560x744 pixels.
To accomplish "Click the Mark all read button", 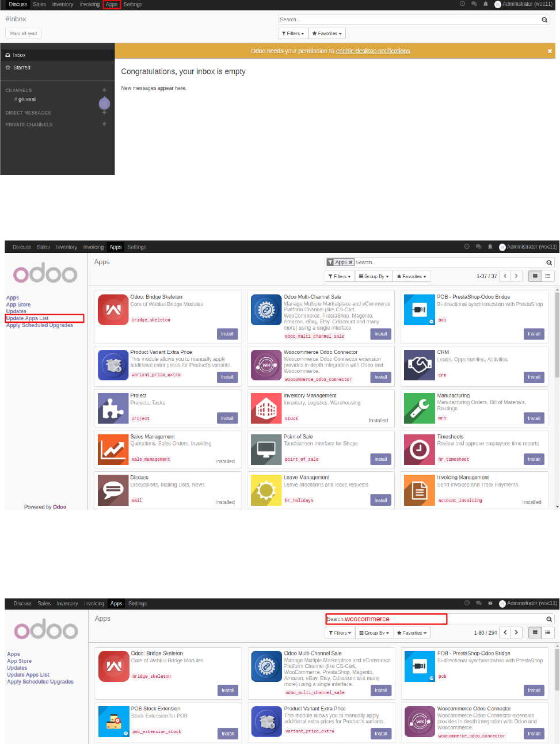I will (23, 33).
